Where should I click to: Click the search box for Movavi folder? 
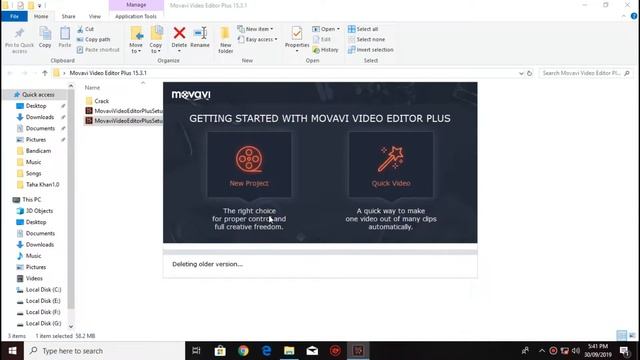pyautogui.click(x=585, y=73)
